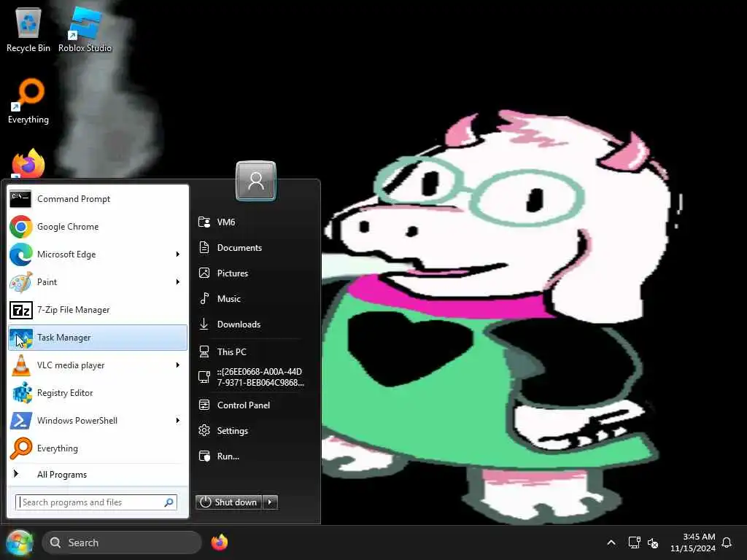Select the Everything desktop shortcut
This screenshot has height=560, width=747.
(28, 101)
